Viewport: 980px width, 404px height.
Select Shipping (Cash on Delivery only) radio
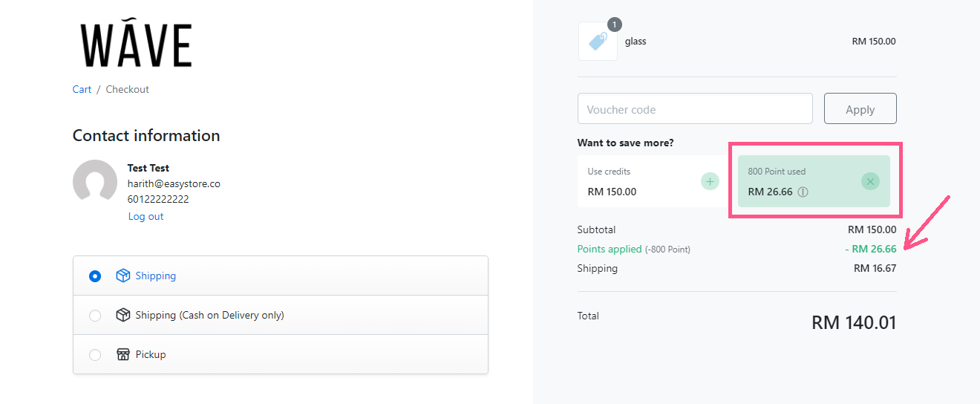click(x=95, y=316)
